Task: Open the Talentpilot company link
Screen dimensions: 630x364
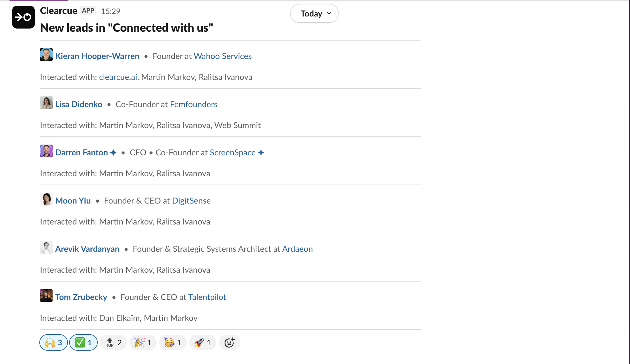Action: coord(207,297)
